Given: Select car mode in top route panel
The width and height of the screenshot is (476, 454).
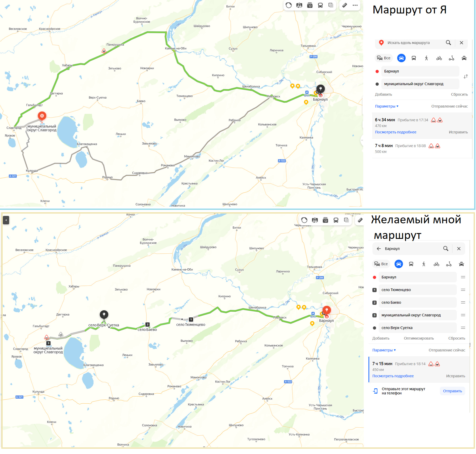Looking at the screenshot, I should [401, 58].
